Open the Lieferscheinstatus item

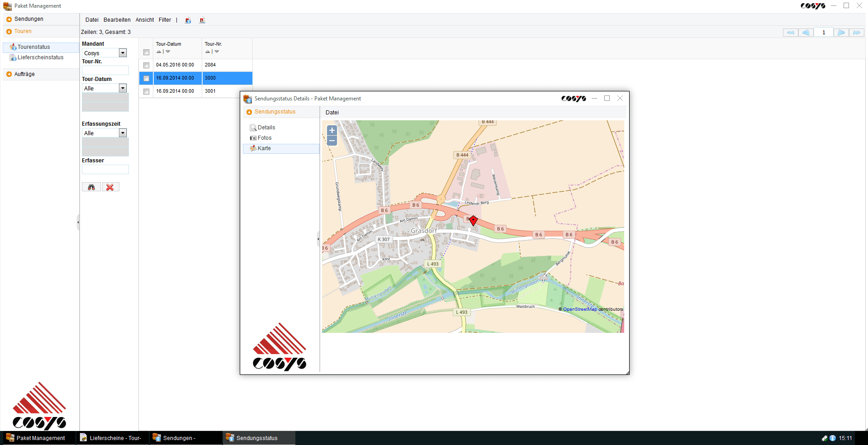[x=40, y=57]
